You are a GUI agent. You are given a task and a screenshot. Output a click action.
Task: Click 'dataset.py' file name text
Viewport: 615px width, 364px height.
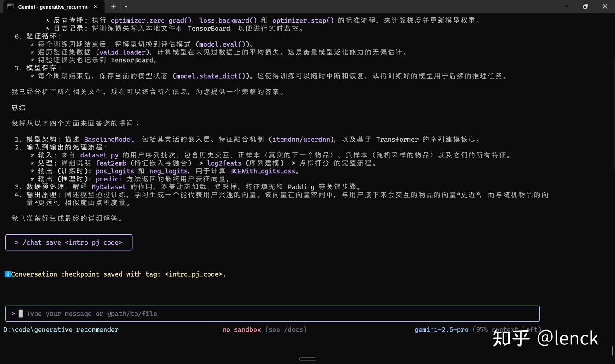pos(99,155)
